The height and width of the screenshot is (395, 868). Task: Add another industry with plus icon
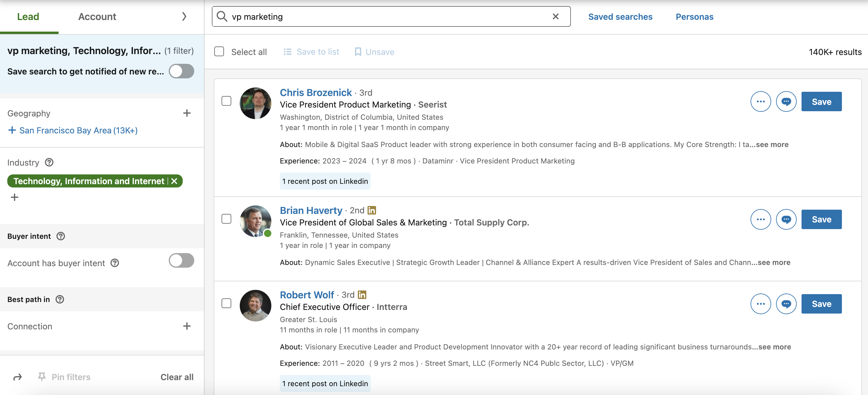click(15, 197)
